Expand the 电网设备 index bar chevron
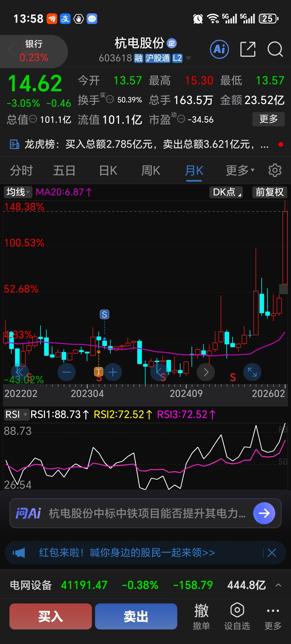The height and width of the screenshot is (644, 291). pos(278,585)
